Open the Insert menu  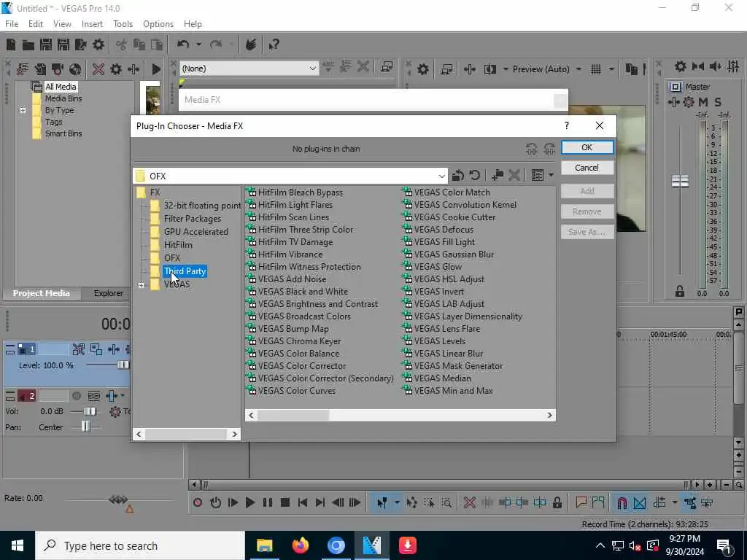92,24
